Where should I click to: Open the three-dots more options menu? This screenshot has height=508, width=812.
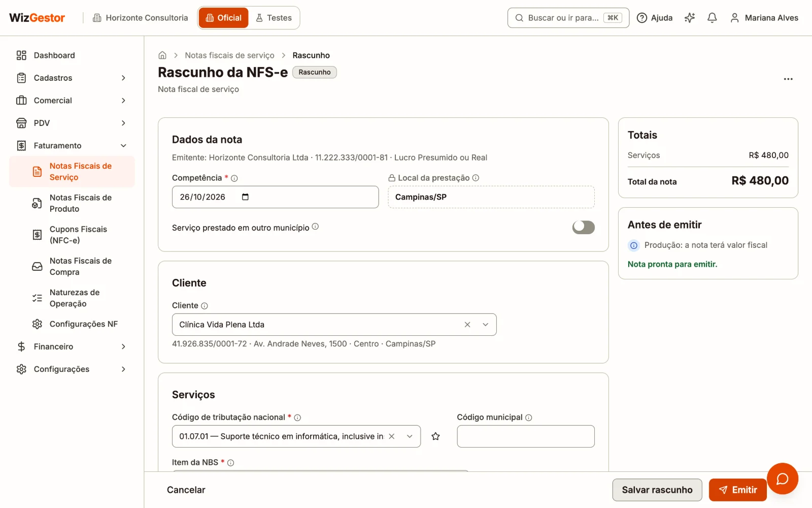[788, 79]
